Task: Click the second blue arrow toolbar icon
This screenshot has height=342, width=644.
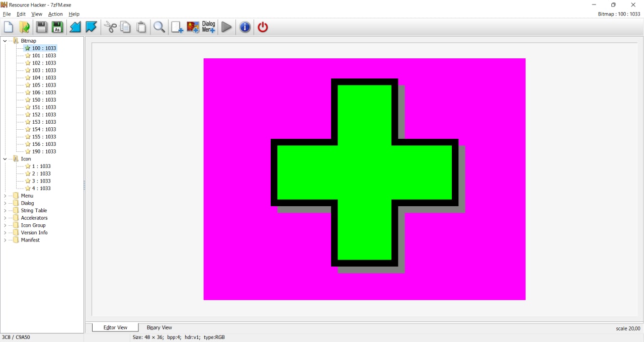Action: 91,27
